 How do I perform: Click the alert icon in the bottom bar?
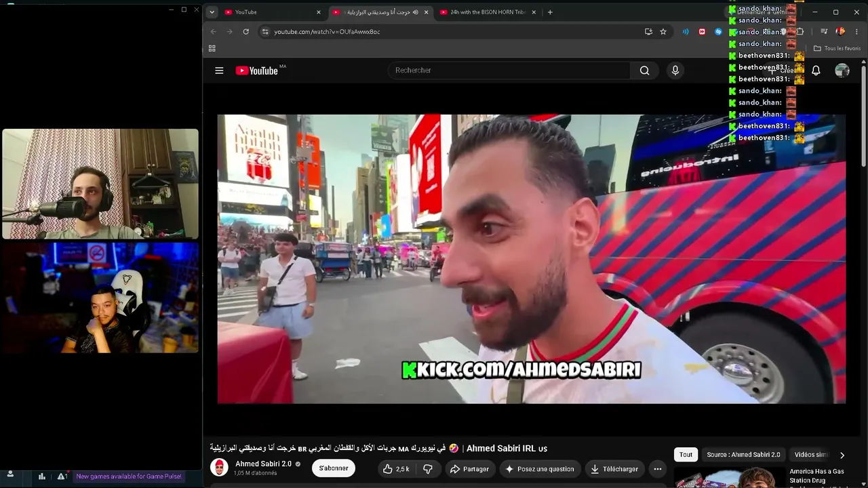61,476
